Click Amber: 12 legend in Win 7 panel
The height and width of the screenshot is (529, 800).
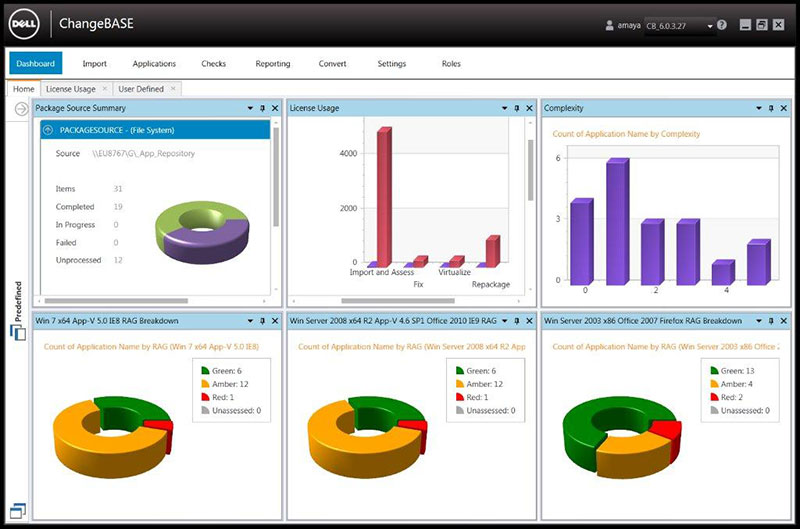(x=225, y=384)
